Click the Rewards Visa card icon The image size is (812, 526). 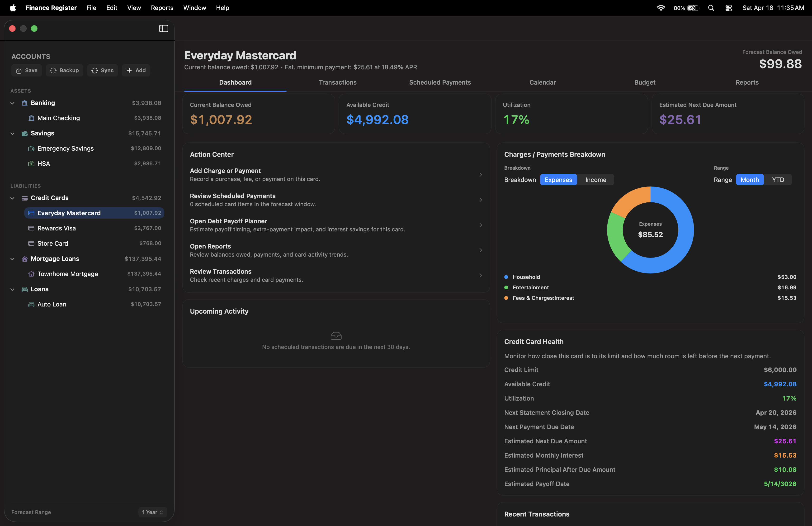click(x=31, y=228)
